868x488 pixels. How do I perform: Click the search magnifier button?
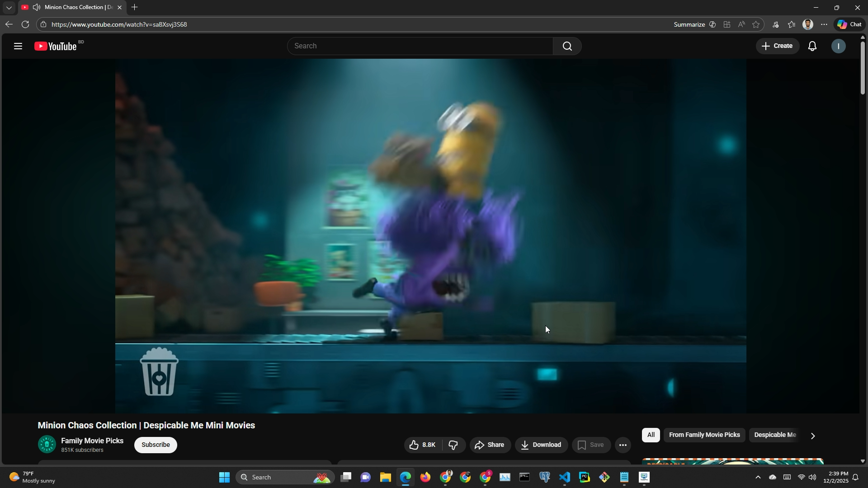tap(567, 46)
